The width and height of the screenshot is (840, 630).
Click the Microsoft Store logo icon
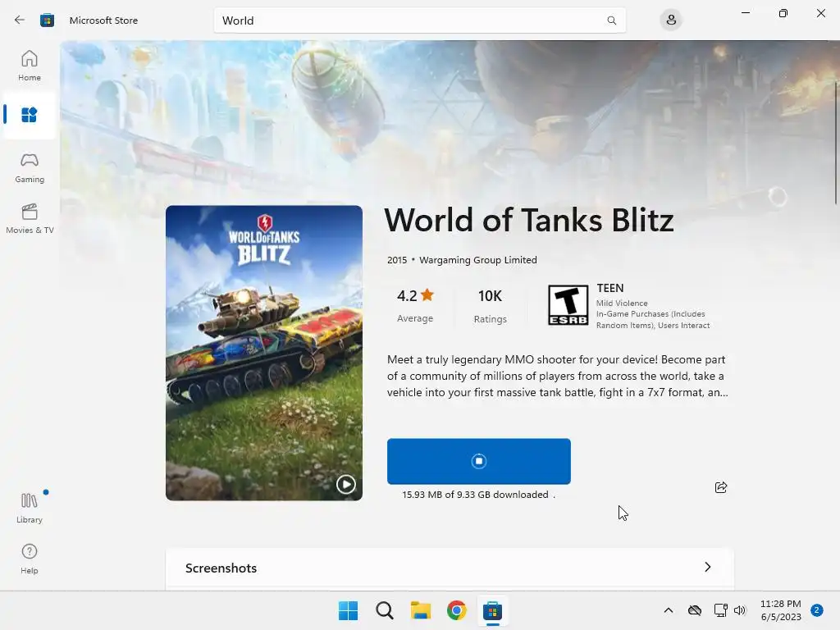point(47,21)
